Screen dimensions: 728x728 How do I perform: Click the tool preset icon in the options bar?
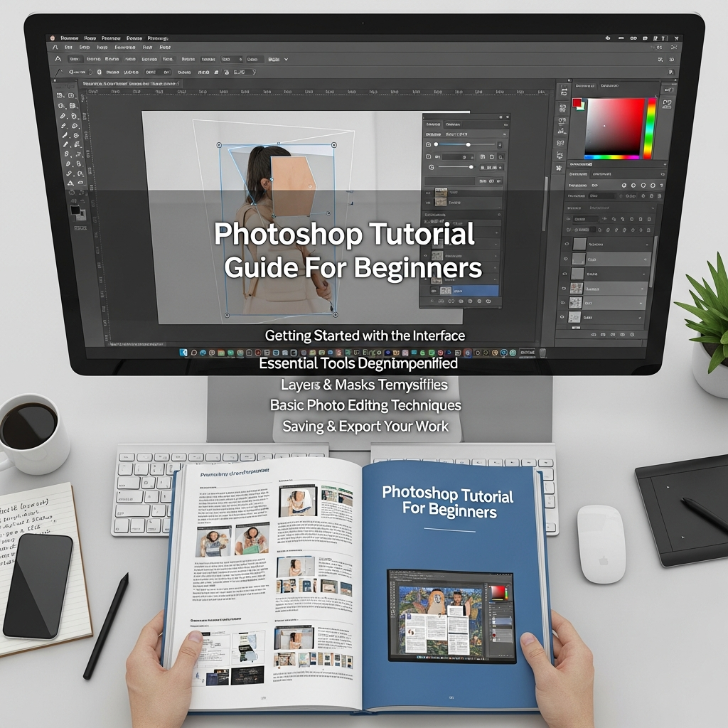point(58,60)
